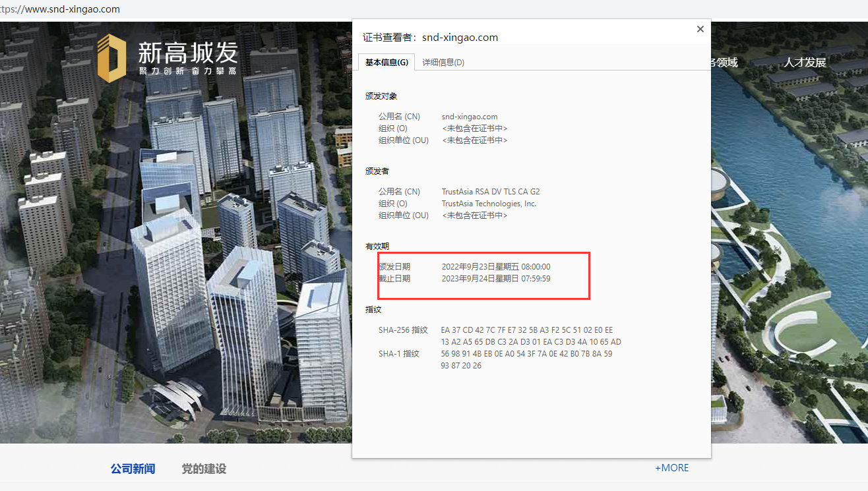The image size is (868, 491).
Task: Open the partially hidden 务领域 menu item
Action: point(724,63)
